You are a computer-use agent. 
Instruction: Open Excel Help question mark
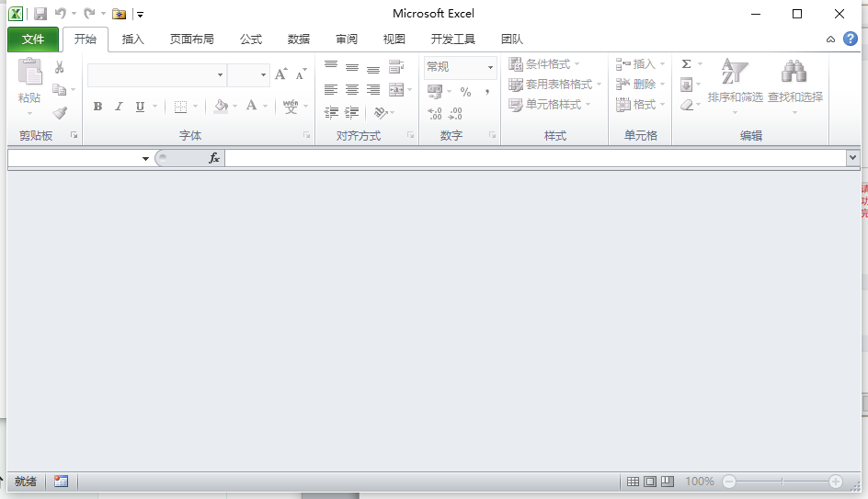click(851, 39)
